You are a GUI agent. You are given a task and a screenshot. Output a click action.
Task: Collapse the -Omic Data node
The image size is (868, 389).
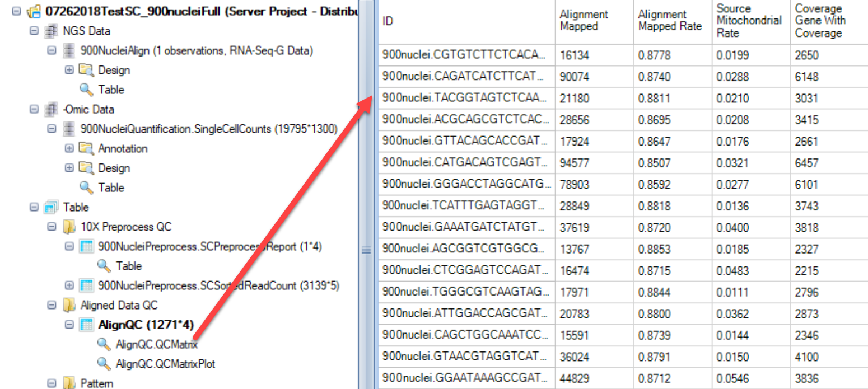(x=34, y=109)
